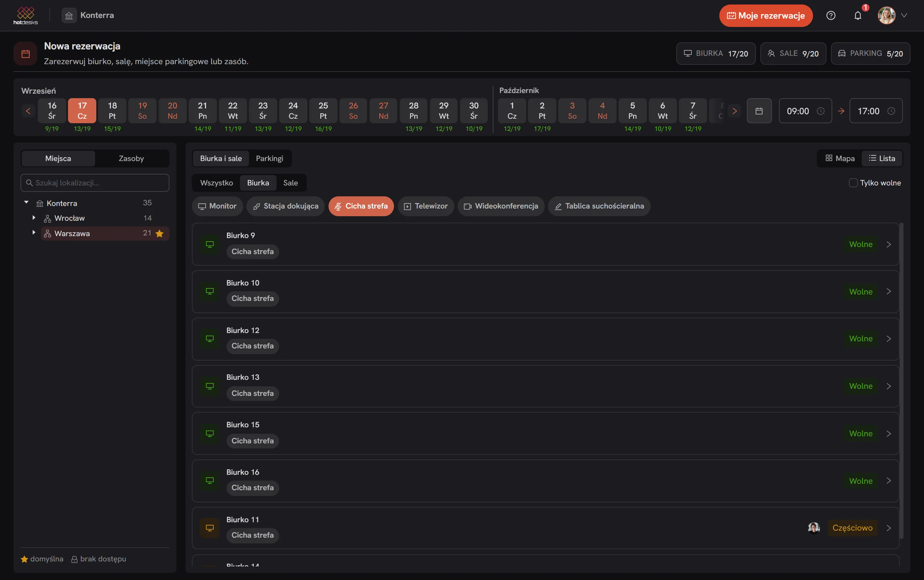Click the BIURKA 17/20 counter

point(716,53)
